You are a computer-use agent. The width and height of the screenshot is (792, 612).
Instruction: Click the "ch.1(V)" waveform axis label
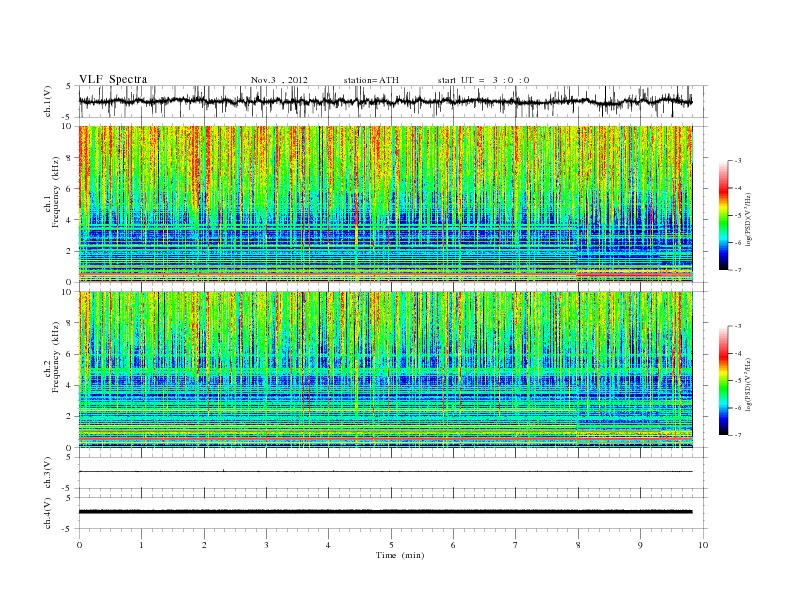(48, 101)
